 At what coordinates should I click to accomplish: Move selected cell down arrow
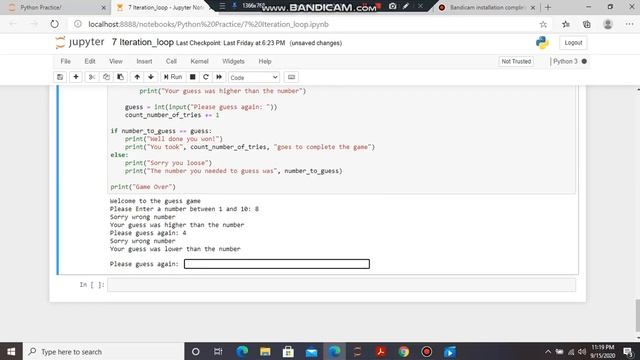(151, 77)
